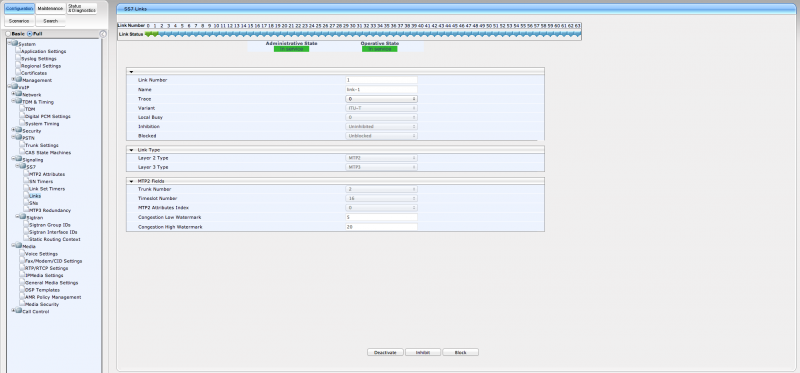Click the VoIP folder icon
800x373 pixels.
pos(15,87)
